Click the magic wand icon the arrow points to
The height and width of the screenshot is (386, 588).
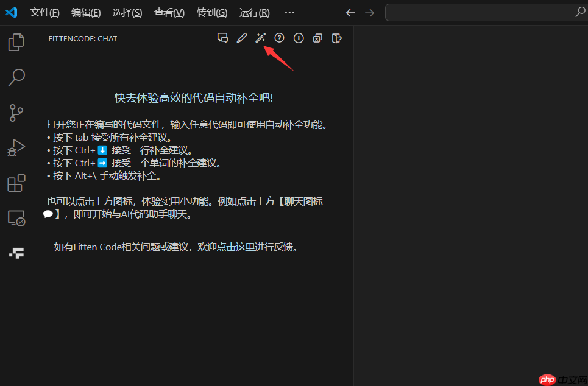(x=260, y=38)
